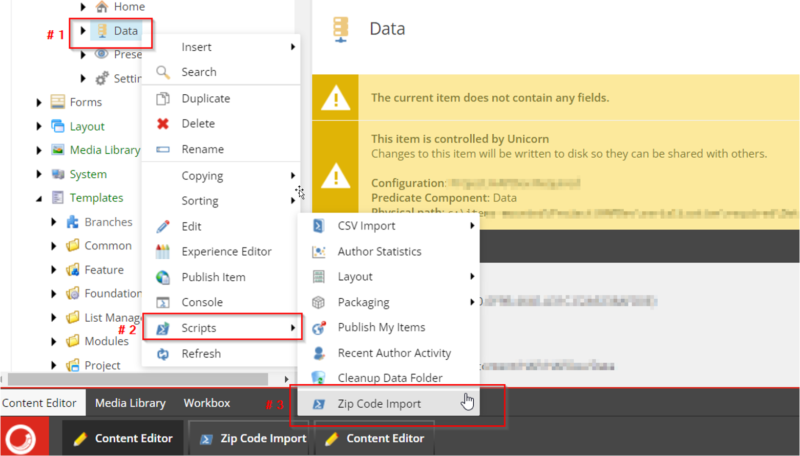Click the Refresh arrows icon
Image resolution: width=800 pixels, height=456 pixels.
[163, 354]
